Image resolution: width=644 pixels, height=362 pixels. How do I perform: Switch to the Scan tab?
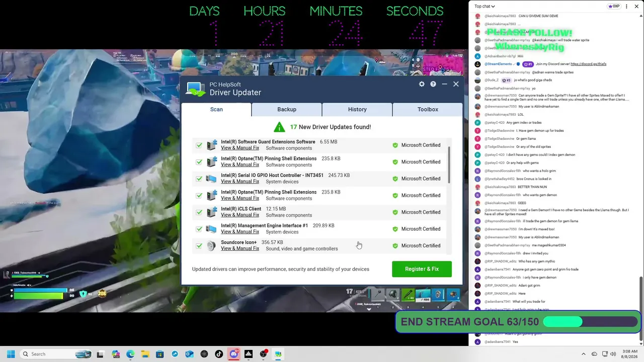pos(216,109)
